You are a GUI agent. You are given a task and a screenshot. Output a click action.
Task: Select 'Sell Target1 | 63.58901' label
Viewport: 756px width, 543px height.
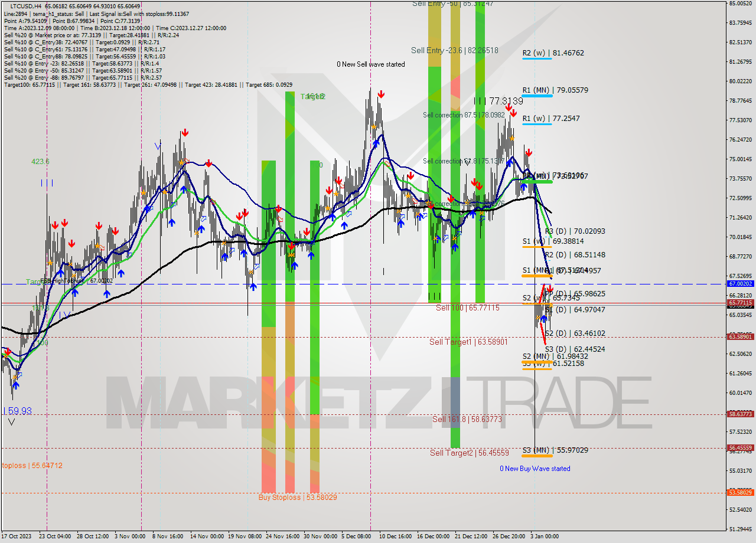[468, 342]
